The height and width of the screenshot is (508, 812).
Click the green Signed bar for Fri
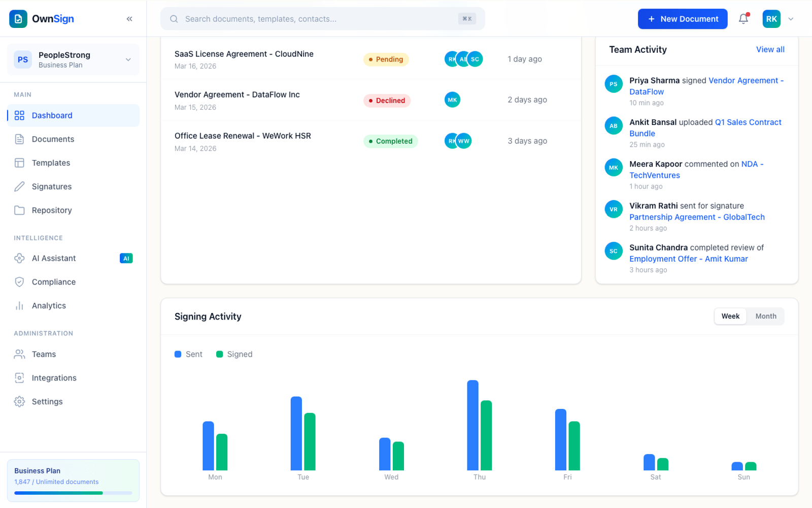pos(574,446)
